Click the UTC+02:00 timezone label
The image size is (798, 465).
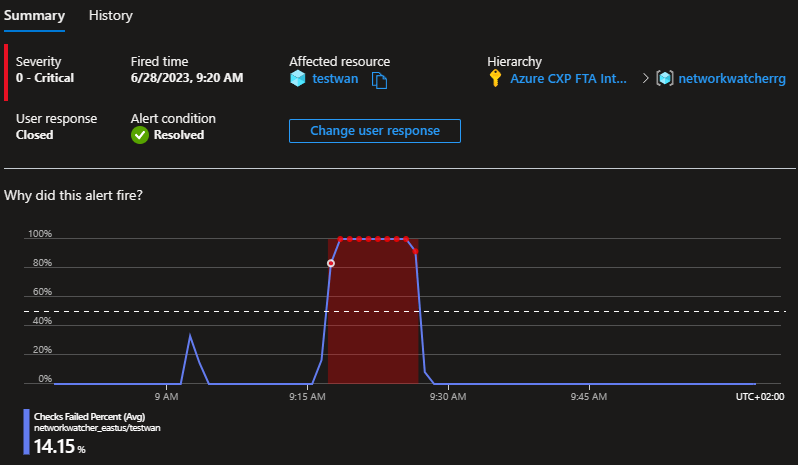pyautogui.click(x=760, y=396)
